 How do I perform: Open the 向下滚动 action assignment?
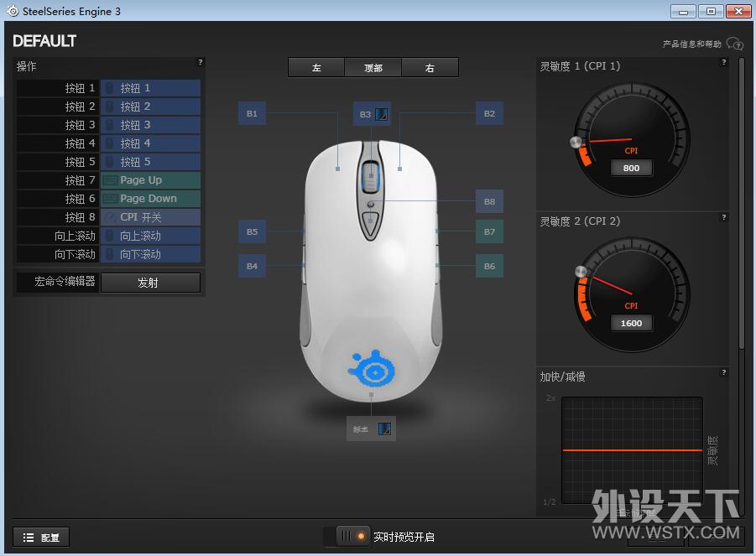pyautogui.click(x=150, y=254)
